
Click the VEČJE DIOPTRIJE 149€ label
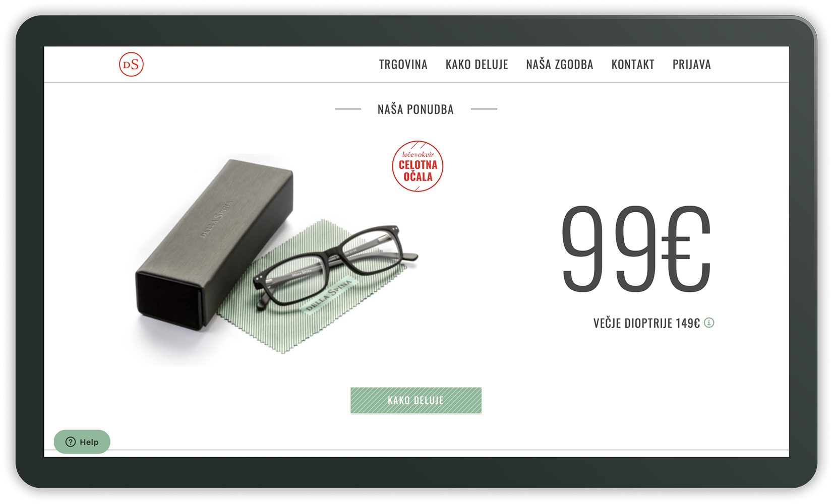click(646, 323)
